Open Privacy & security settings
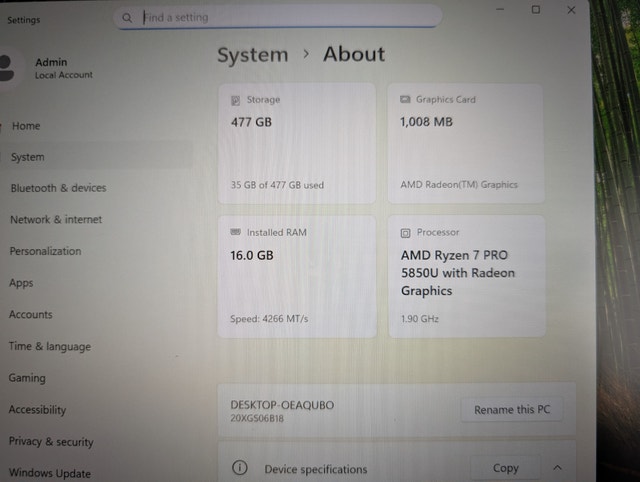 point(51,442)
